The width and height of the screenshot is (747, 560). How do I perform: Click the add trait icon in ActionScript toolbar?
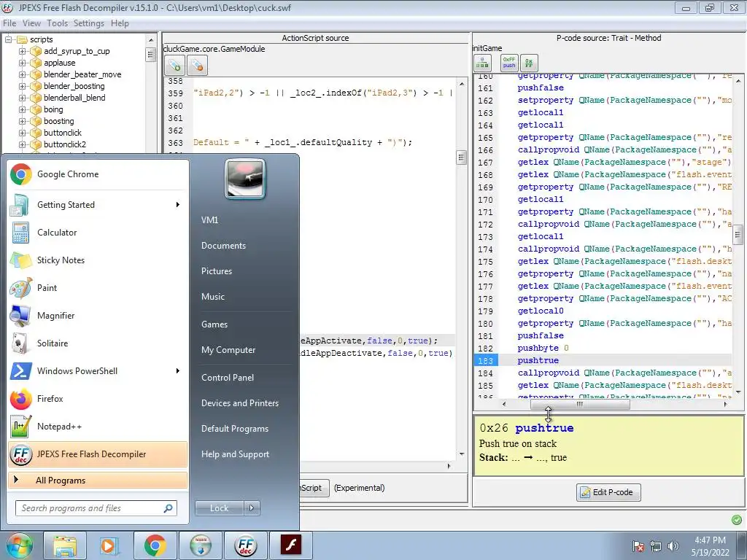(x=174, y=66)
